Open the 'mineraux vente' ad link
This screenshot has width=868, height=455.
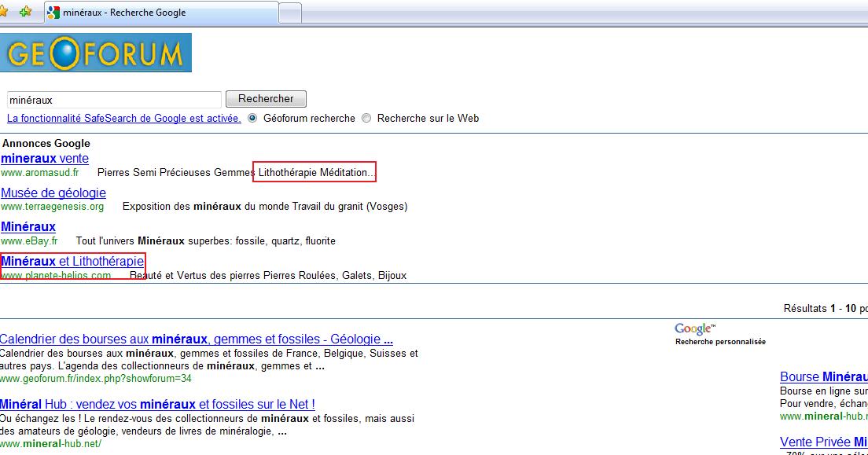45,158
